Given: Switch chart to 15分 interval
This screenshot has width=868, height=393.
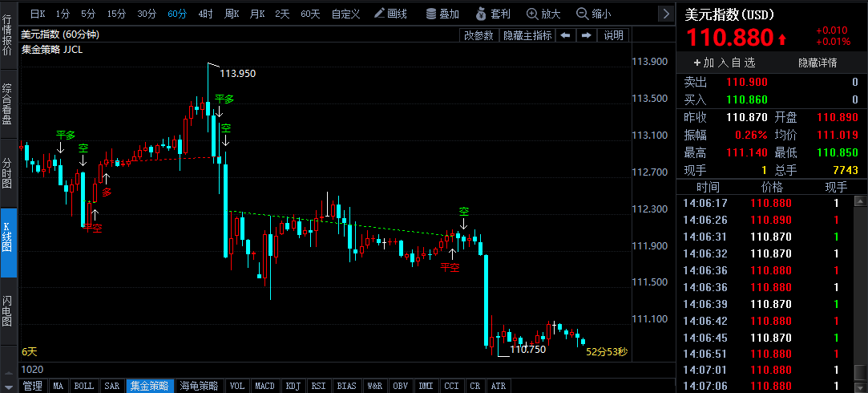Looking at the screenshot, I should (116, 14).
